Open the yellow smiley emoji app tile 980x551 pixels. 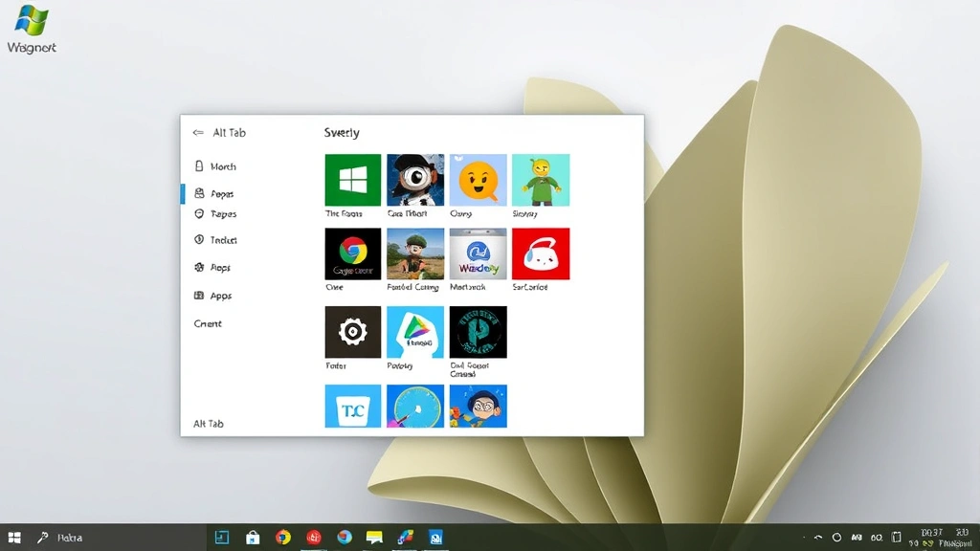478,178
